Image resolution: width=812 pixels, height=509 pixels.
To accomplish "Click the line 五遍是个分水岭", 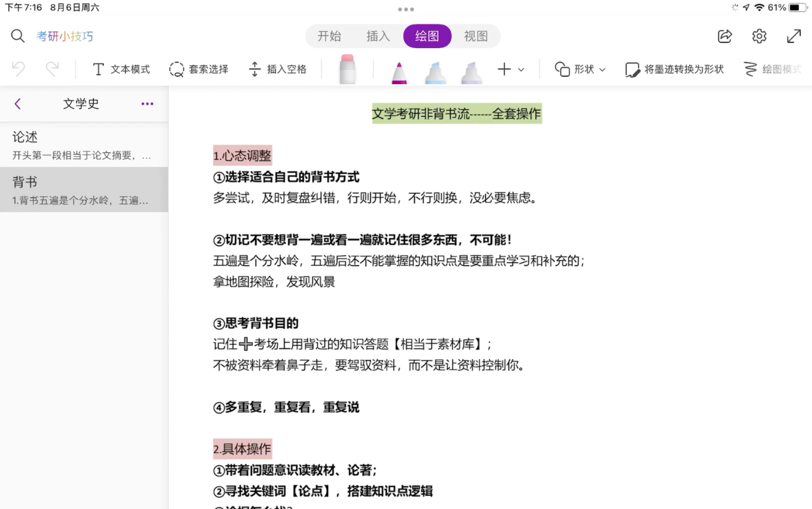I will click(399, 261).
